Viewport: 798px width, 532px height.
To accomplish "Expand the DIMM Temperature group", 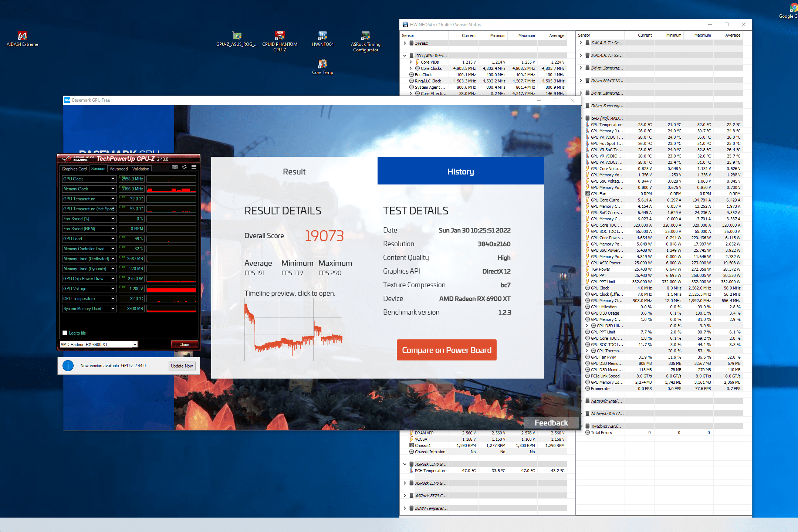I will (x=405, y=508).
